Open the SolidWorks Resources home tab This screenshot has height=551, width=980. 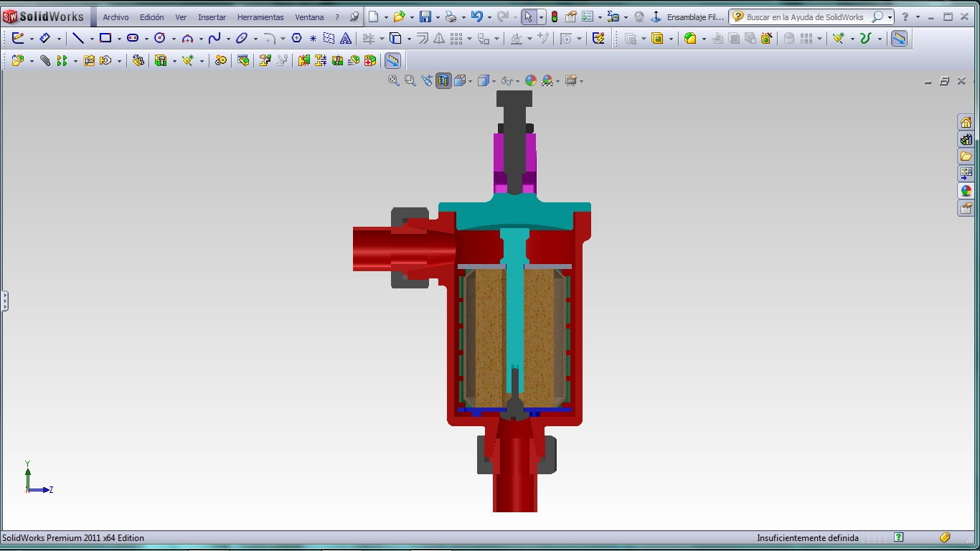pyautogui.click(x=966, y=122)
